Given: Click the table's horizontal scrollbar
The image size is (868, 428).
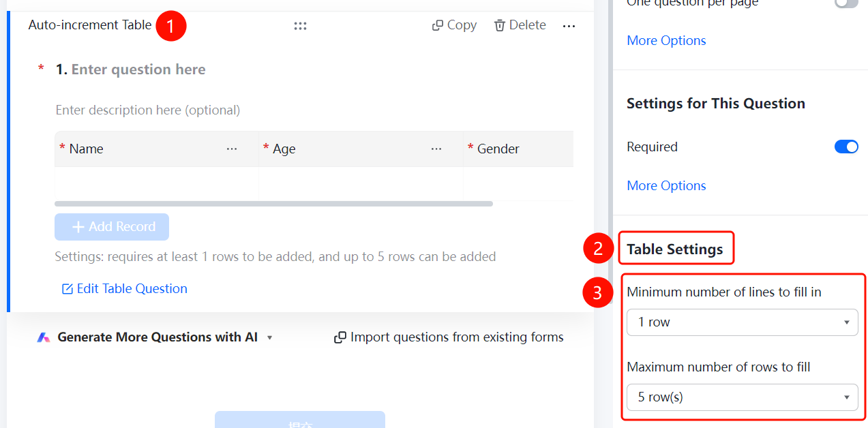Looking at the screenshot, I should tap(273, 204).
